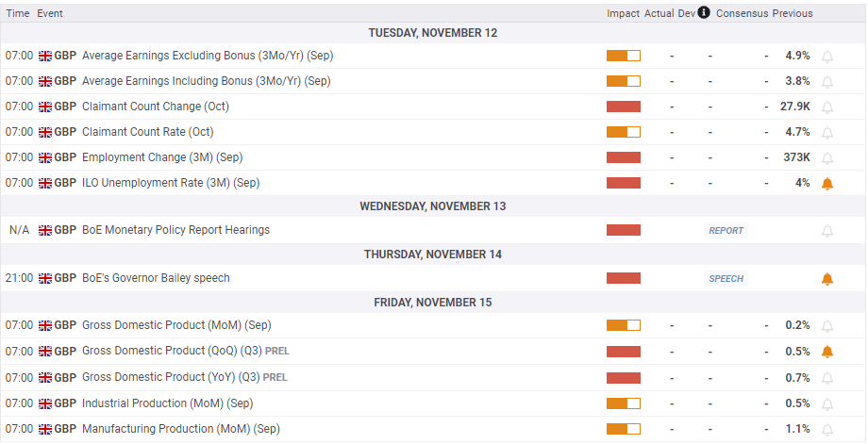
Task: Enable alert bell for Average Earnings Excluding Bonus
Action: click(x=827, y=56)
